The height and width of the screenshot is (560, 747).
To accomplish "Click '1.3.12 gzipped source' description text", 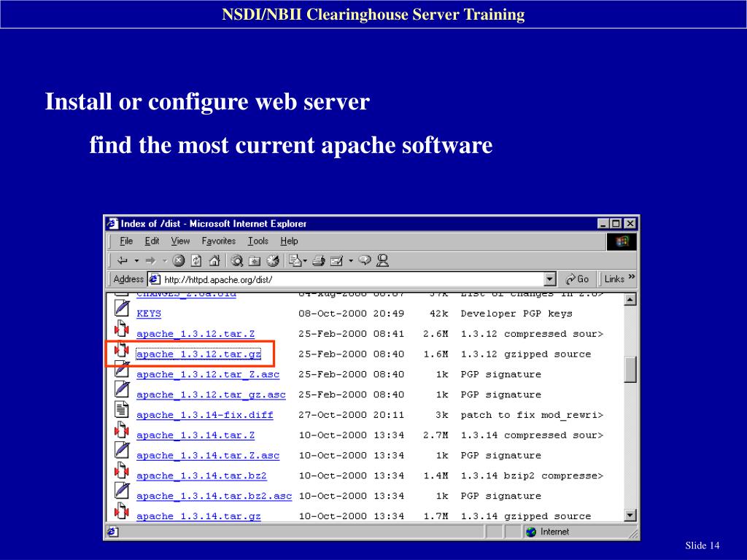I will point(525,354).
